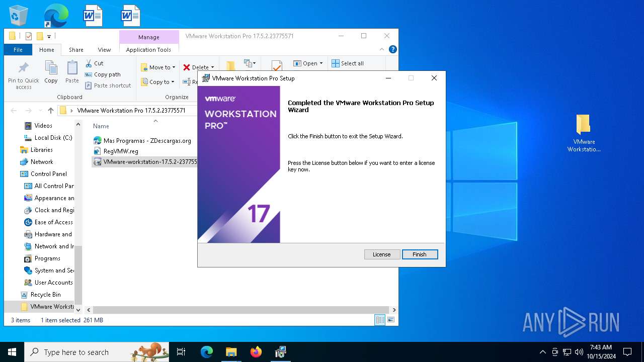Select the VMware-workstation-17.5.2 installer file
Screen dimensions: 644x362
coord(145,162)
